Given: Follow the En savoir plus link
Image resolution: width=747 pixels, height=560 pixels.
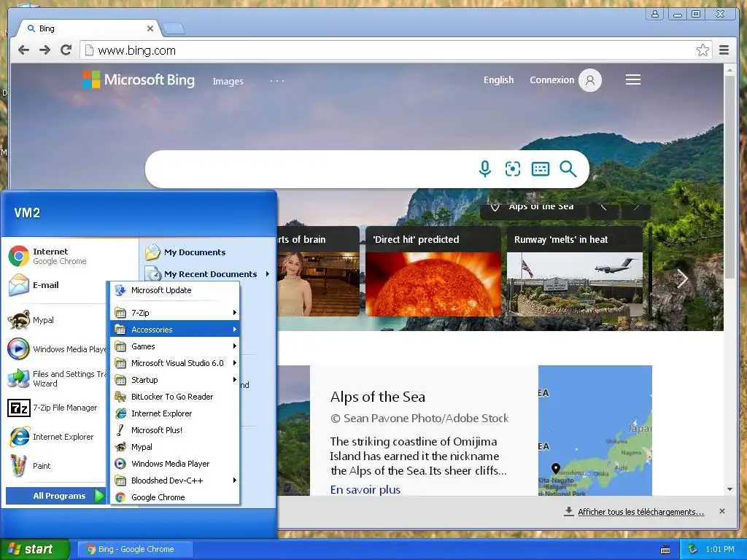Looking at the screenshot, I should point(365,489).
